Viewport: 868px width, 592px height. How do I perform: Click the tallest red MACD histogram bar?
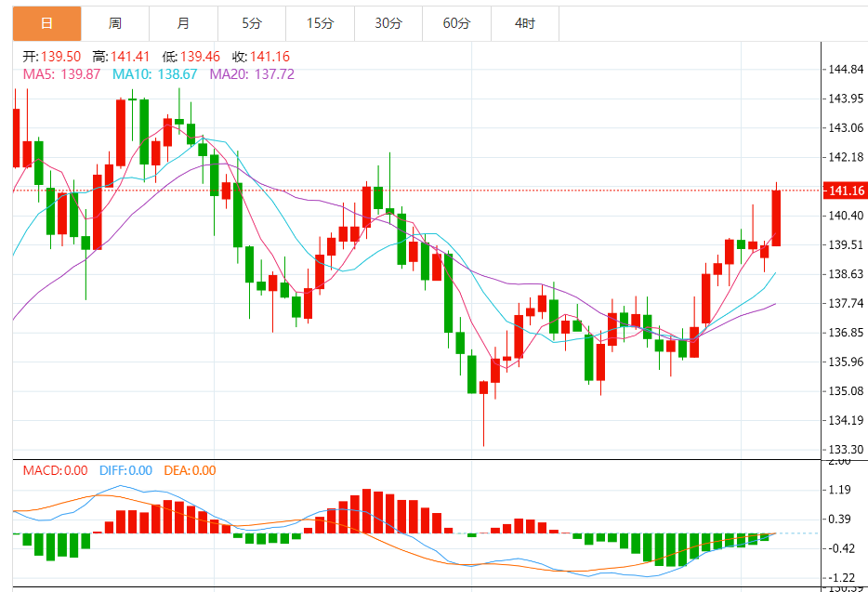[366, 511]
